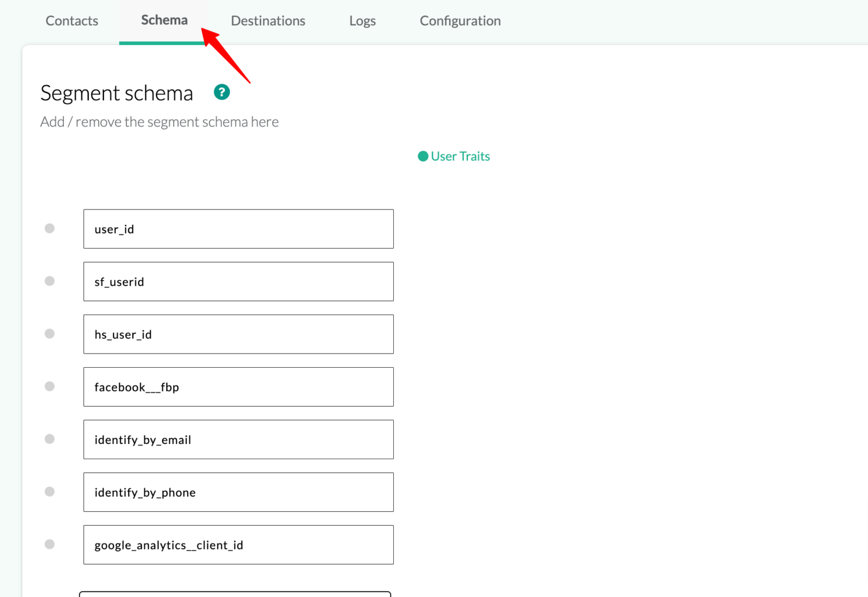The image size is (868, 597).
Task: Click the green help question mark icon
Action: 222,92
